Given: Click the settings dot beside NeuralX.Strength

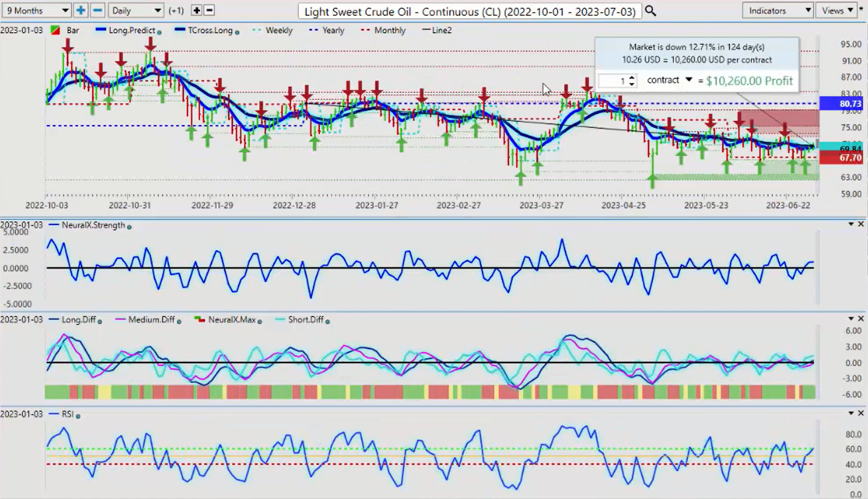Looking at the screenshot, I should [130, 226].
